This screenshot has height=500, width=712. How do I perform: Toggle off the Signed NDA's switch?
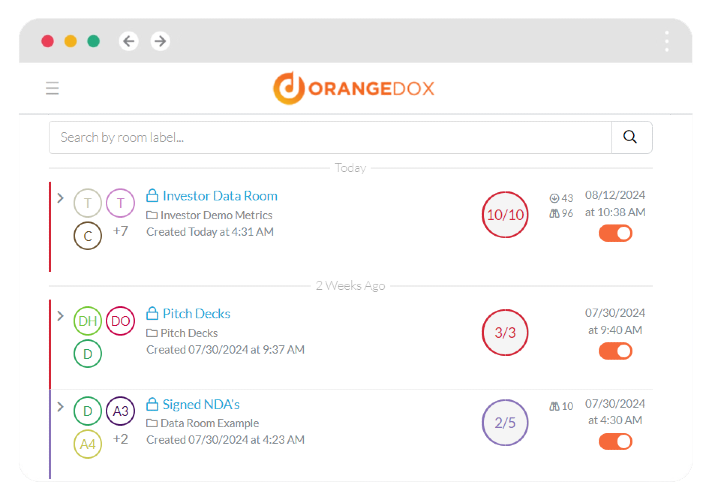click(615, 441)
